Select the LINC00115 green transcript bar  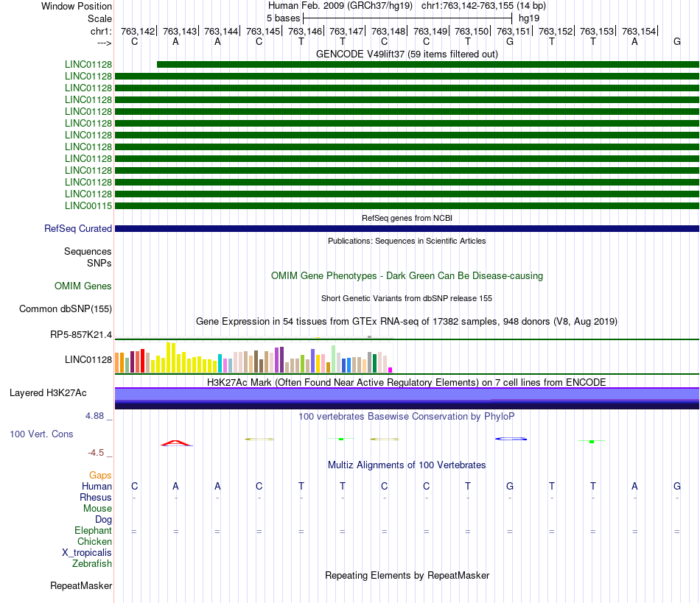point(407,205)
